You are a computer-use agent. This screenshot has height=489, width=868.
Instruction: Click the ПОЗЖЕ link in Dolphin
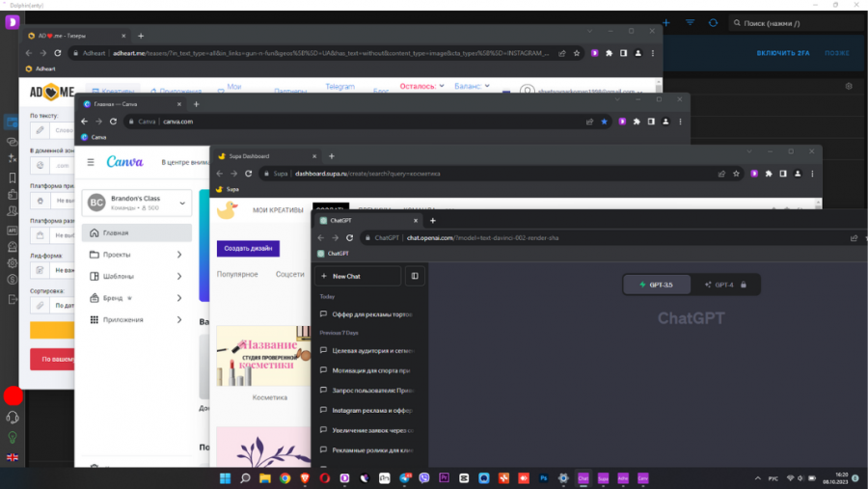point(836,53)
